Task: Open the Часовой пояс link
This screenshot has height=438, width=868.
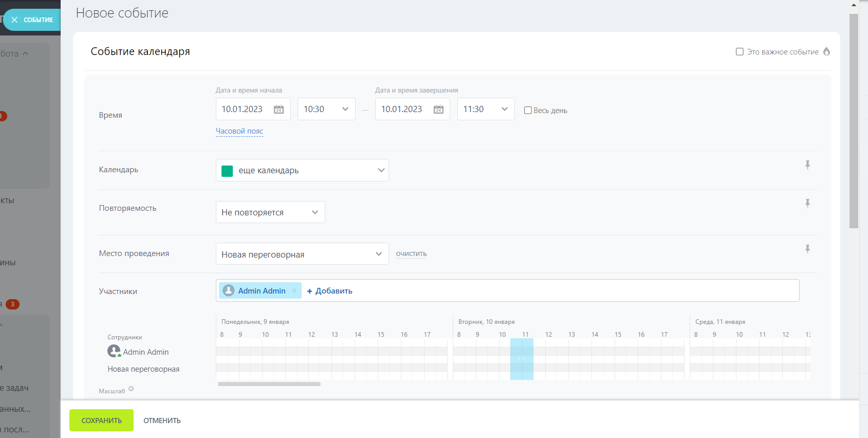Action: [x=239, y=131]
